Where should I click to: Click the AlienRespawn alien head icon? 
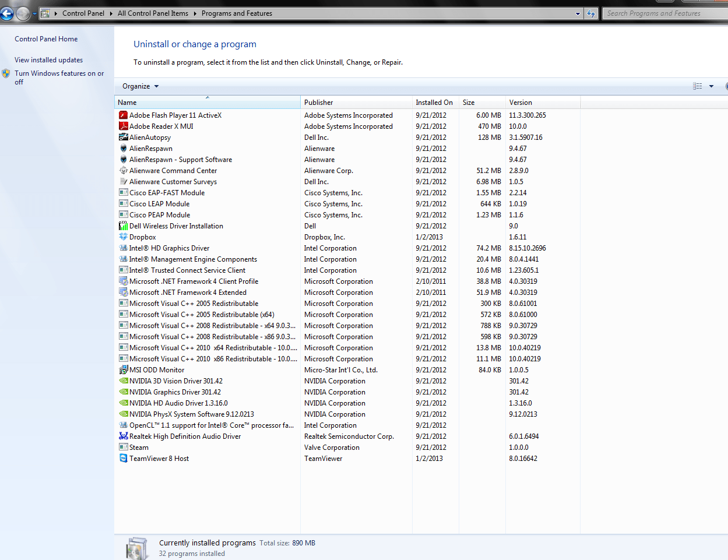[123, 149]
